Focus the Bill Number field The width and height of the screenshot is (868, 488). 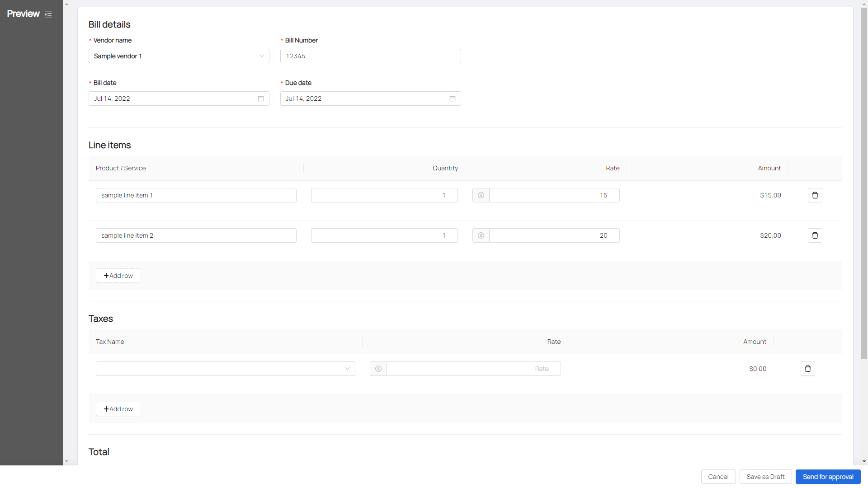click(x=370, y=56)
